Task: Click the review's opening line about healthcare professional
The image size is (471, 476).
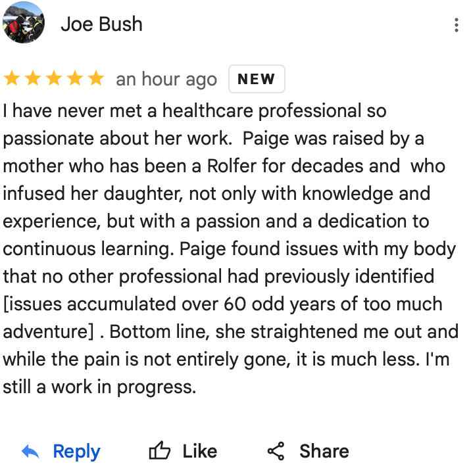Action: (195, 111)
